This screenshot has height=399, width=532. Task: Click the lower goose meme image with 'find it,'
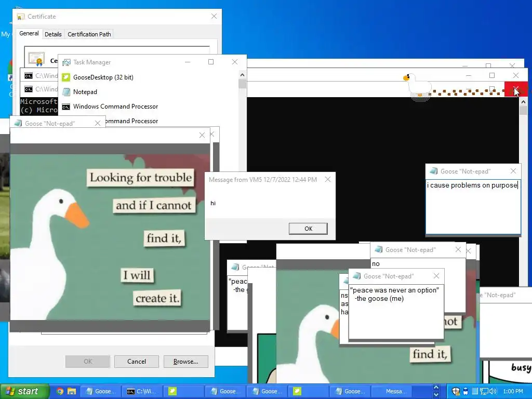377,326
